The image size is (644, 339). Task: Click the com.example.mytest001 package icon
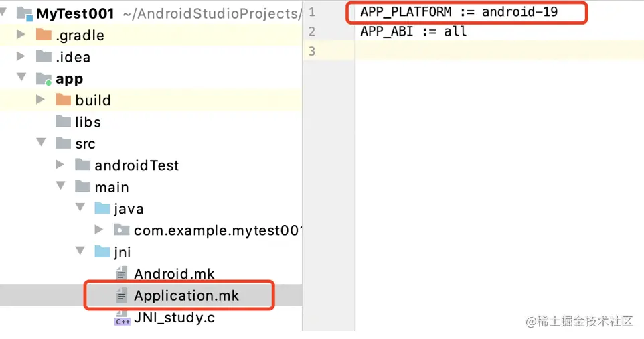[122, 230]
